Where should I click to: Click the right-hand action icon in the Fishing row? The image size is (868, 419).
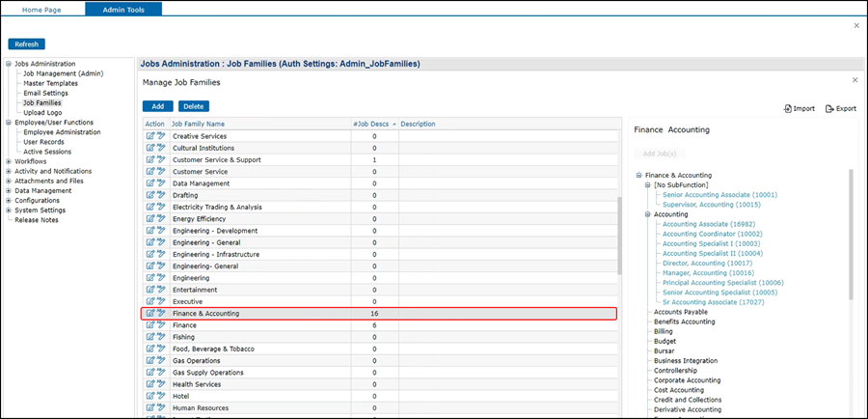[x=161, y=337]
